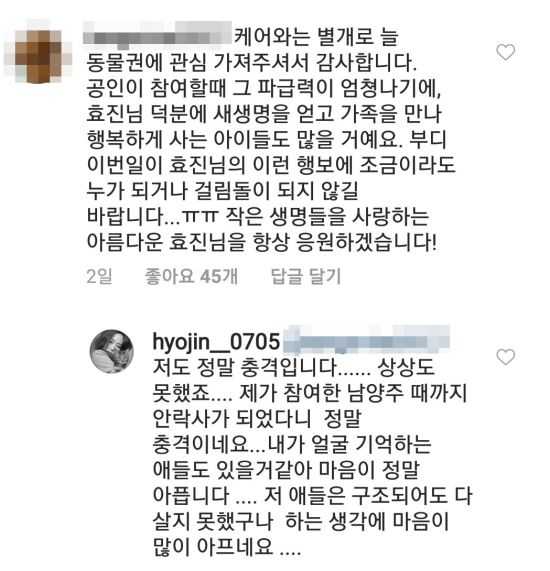Like the first comment with the heart icon
This screenshot has width=550, height=571.
click(x=506, y=52)
